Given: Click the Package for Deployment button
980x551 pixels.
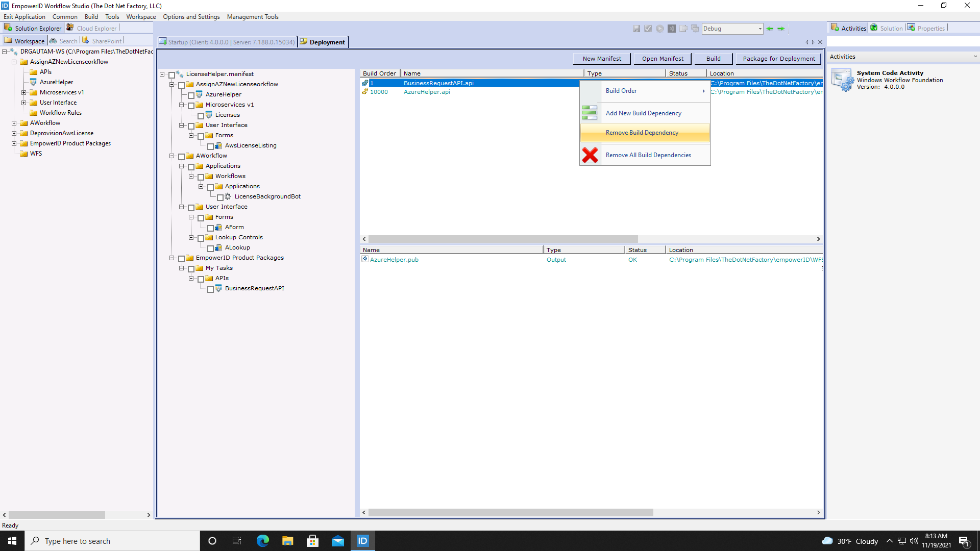Looking at the screenshot, I should [x=778, y=58].
